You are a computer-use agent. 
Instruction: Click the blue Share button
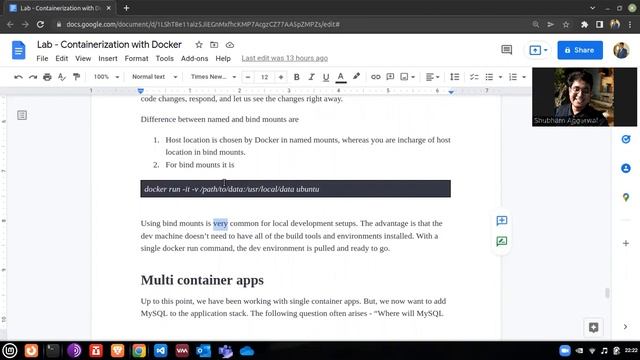pyautogui.click(x=580, y=50)
